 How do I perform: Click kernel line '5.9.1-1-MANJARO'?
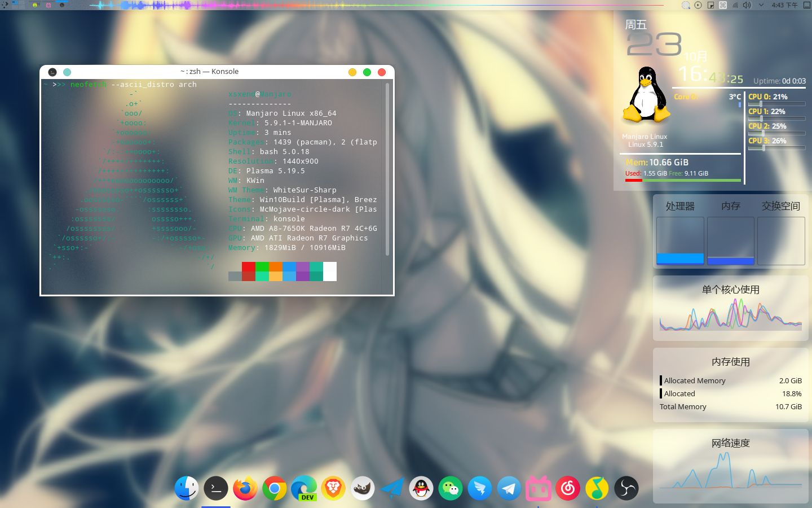pos(298,123)
